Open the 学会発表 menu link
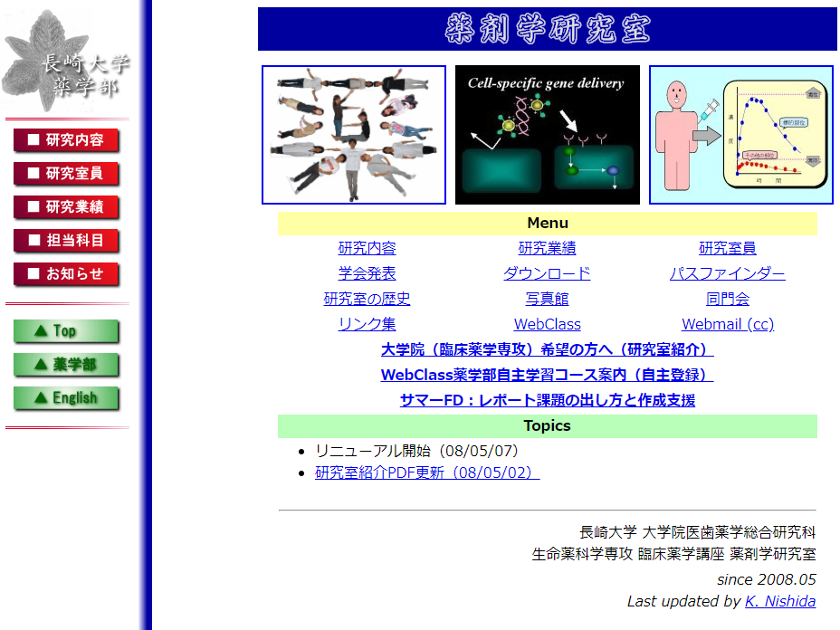 [367, 273]
